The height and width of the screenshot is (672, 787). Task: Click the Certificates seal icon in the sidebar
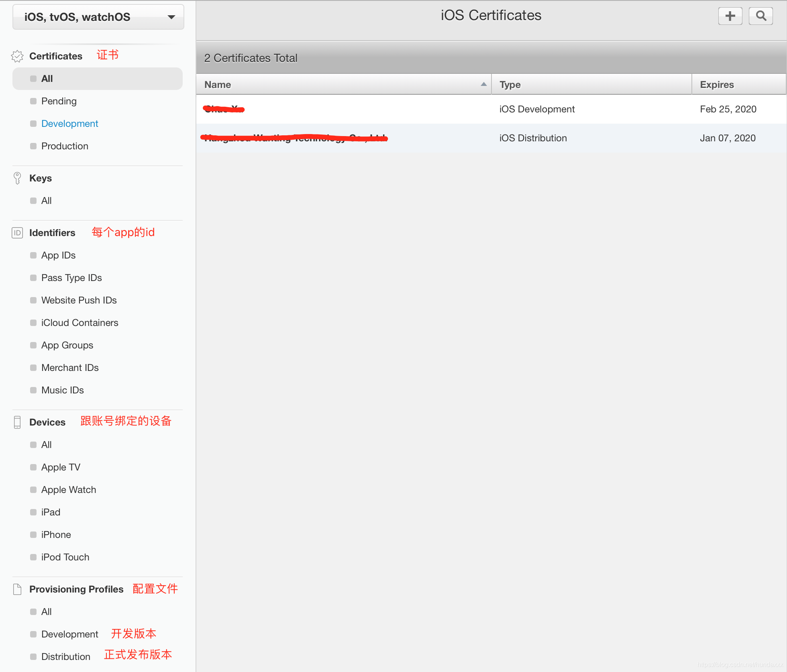tap(17, 56)
